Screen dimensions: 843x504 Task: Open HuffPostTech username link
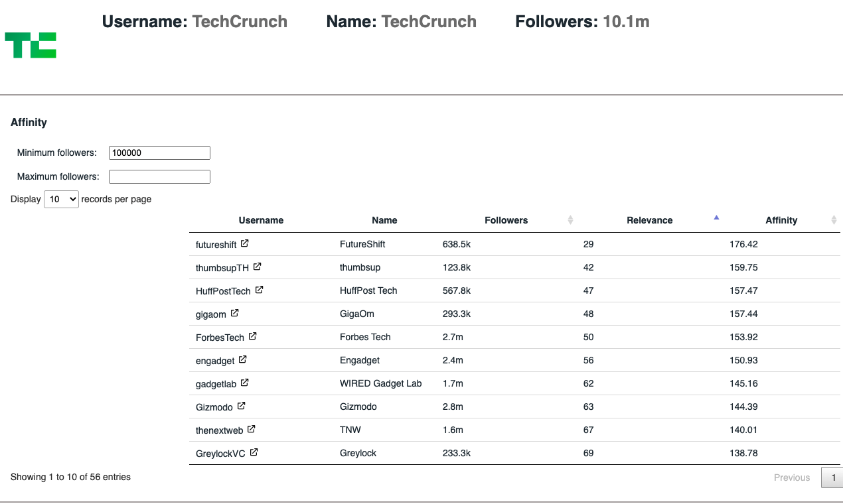point(223,291)
